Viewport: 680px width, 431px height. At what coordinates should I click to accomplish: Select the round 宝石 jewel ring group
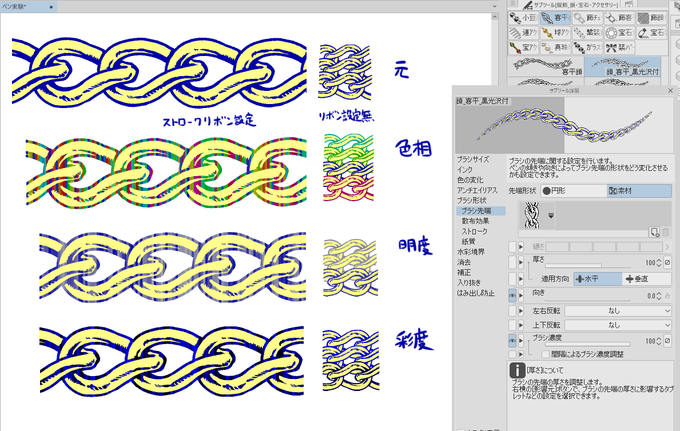620,33
